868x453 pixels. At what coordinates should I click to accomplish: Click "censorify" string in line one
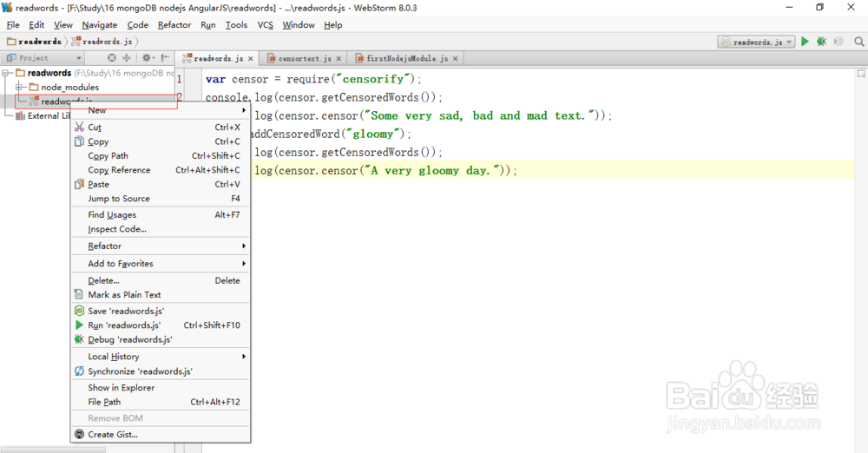373,79
